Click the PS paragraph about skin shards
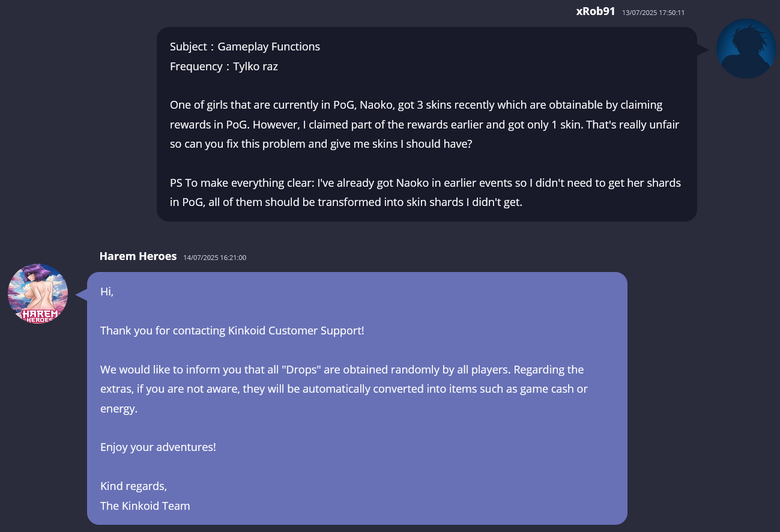The height and width of the screenshot is (532, 780). click(x=425, y=192)
